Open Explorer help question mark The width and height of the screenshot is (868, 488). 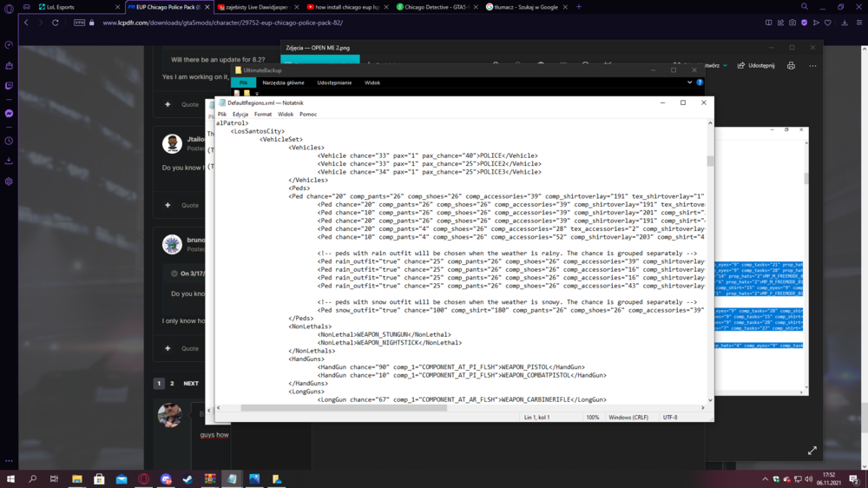click(x=700, y=82)
